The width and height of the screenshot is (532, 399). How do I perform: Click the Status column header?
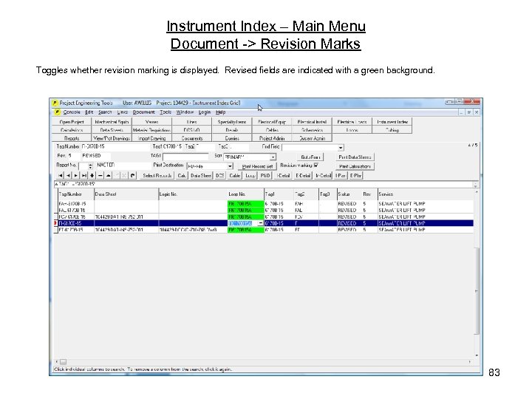349,194
